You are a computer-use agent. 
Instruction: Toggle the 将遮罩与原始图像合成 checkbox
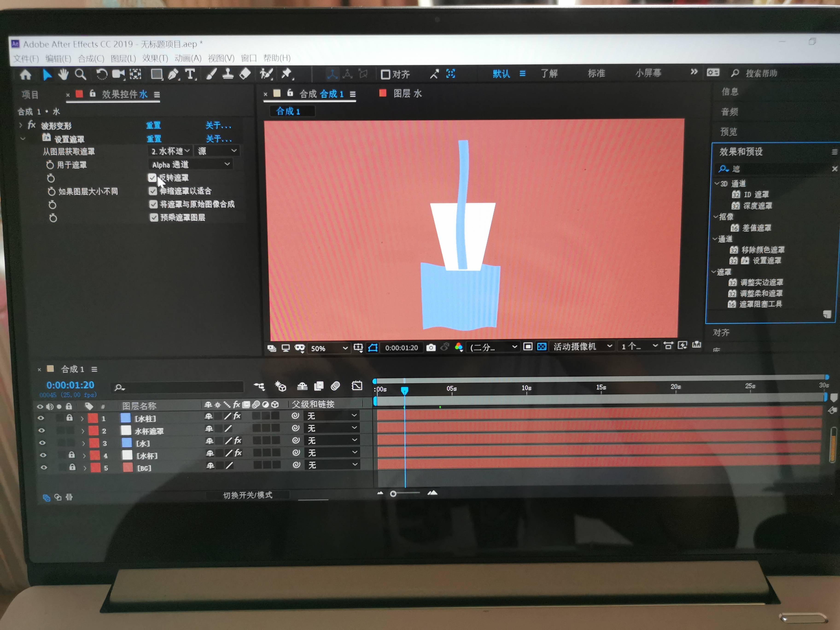153,204
